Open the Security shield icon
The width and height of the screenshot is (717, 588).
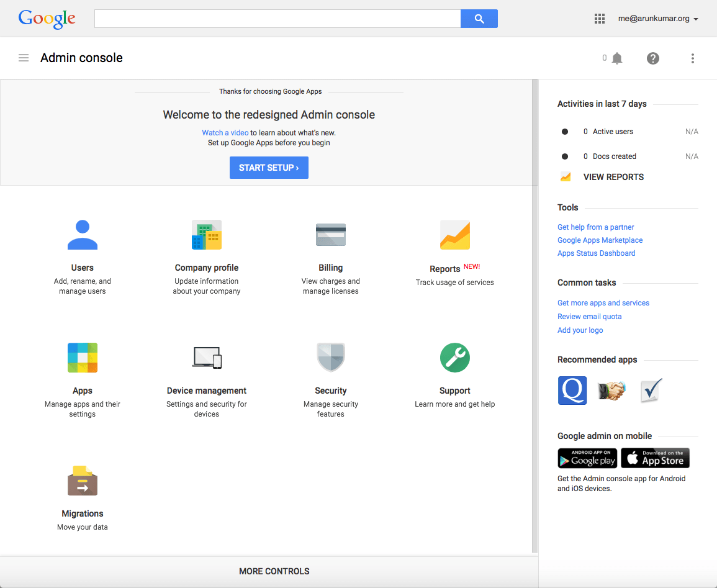pyautogui.click(x=331, y=358)
